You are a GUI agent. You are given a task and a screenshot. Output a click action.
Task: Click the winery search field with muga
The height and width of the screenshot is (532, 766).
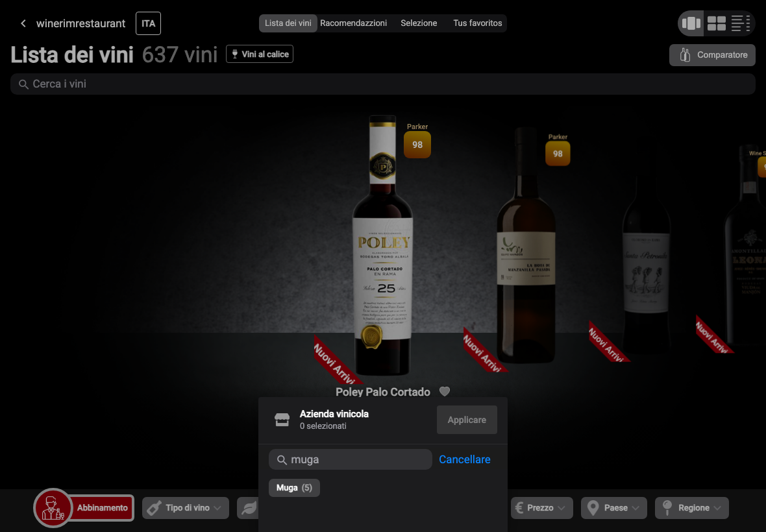[x=351, y=459]
